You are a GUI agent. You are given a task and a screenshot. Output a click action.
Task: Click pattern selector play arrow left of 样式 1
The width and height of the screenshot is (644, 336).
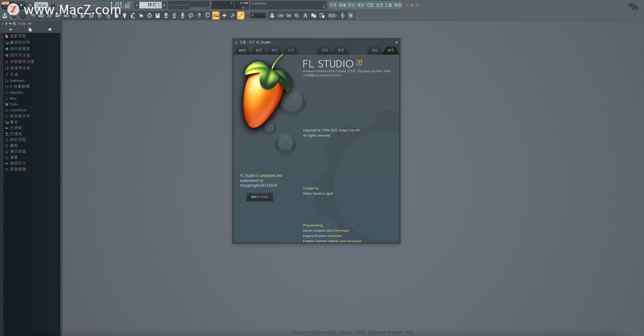pyautogui.click(x=137, y=5)
